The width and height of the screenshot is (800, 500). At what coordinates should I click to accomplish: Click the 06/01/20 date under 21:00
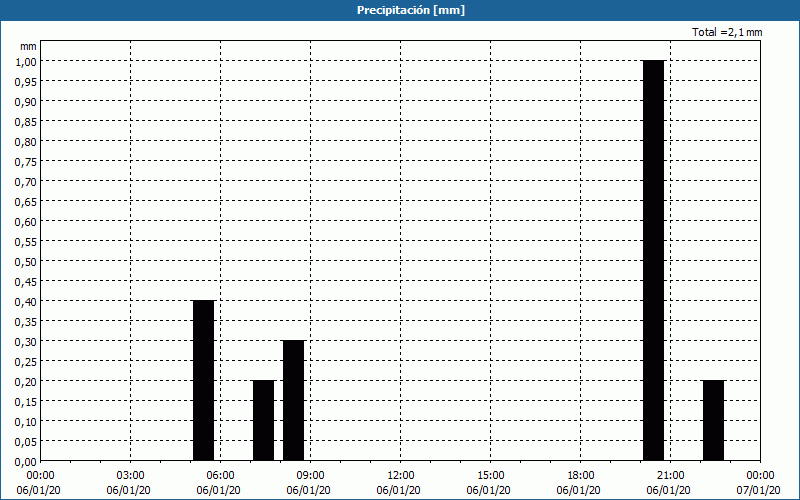tap(668, 490)
